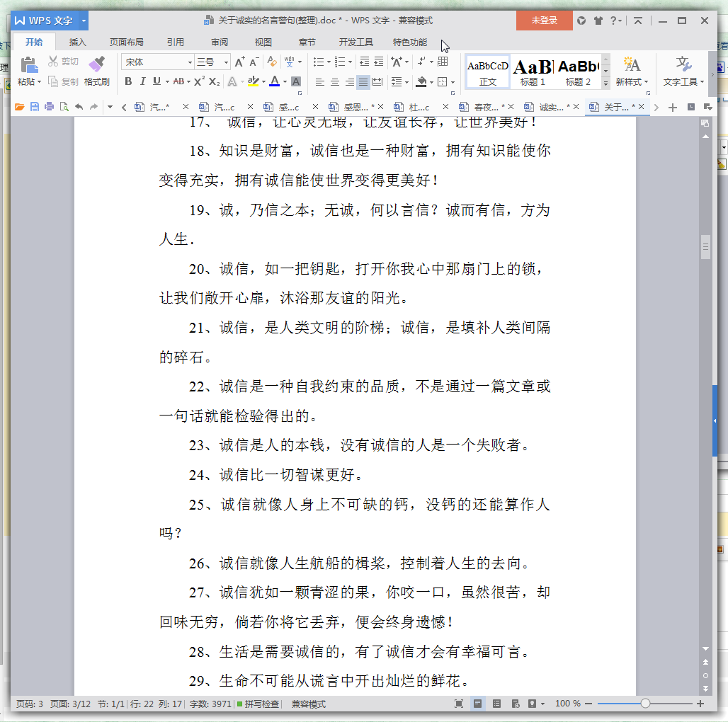This screenshot has height=722, width=728.
Task: Toggle spell check in status bar
Action: click(258, 704)
